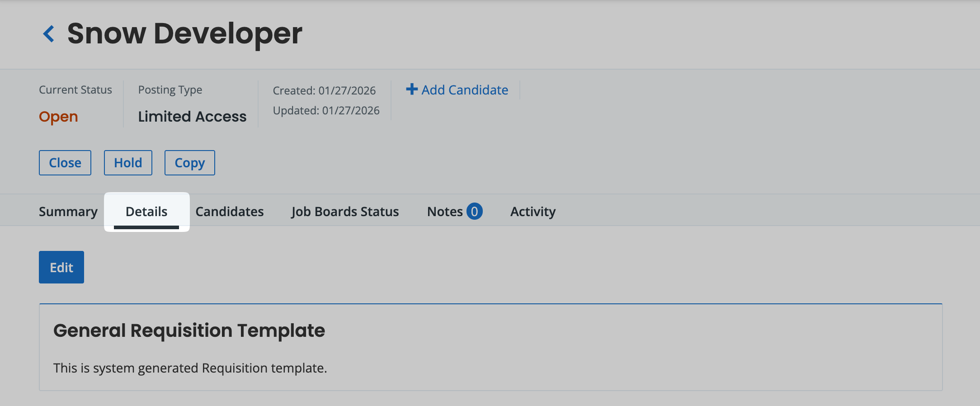The height and width of the screenshot is (406, 980).
Task: Click the plus icon beside Add Candidate
Action: click(411, 89)
